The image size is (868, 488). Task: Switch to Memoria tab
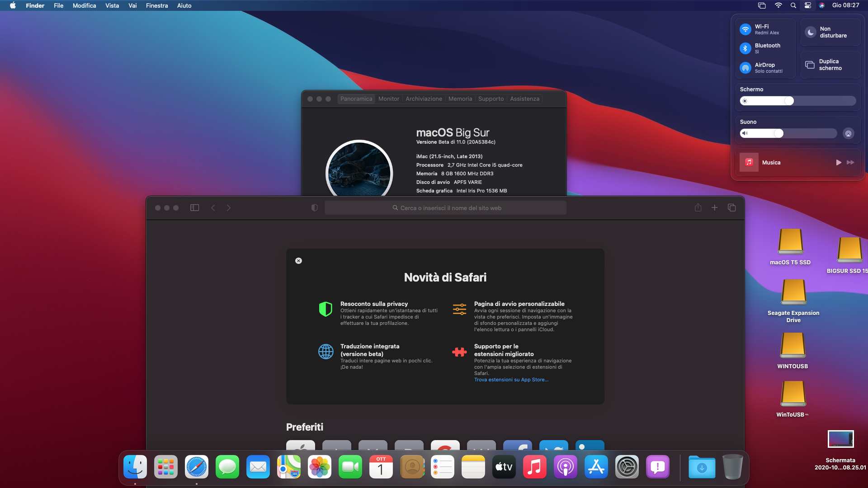tap(460, 99)
